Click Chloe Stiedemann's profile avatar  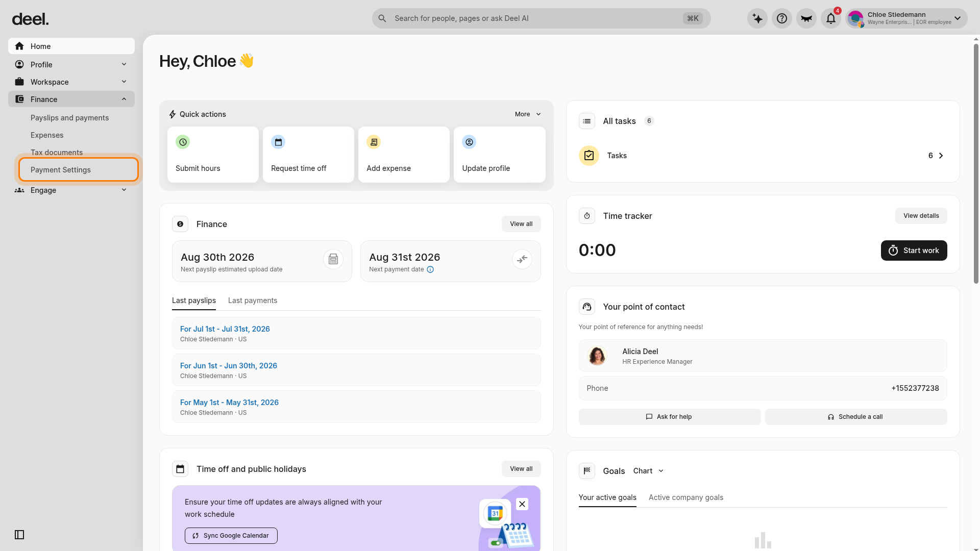point(856,19)
